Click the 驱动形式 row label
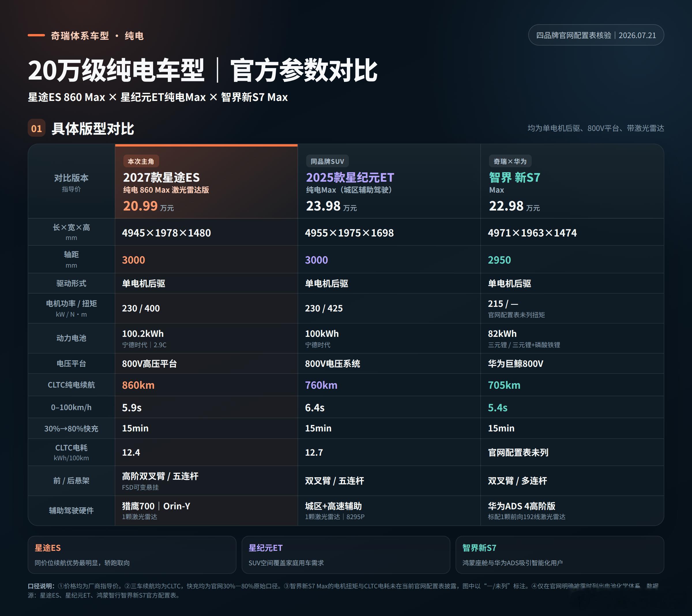This screenshot has width=692, height=616. point(72,283)
